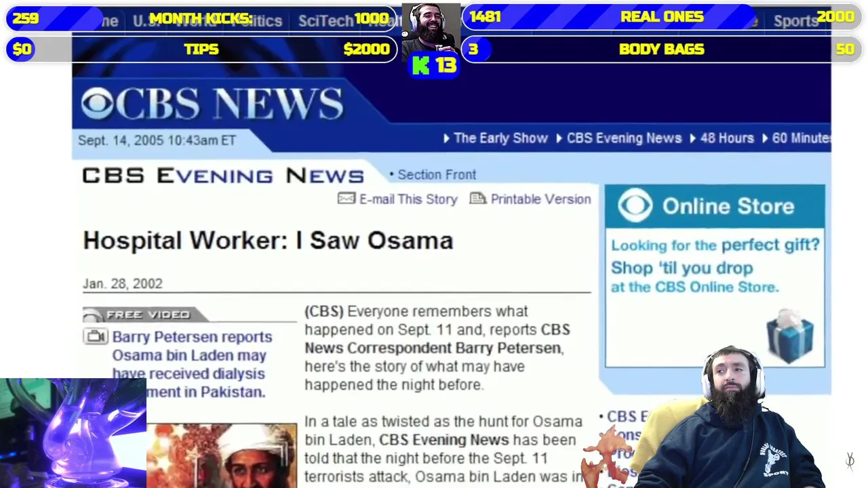Click 'Shop 'til you drop' ad text
This screenshot has height=488, width=868.
(682, 268)
